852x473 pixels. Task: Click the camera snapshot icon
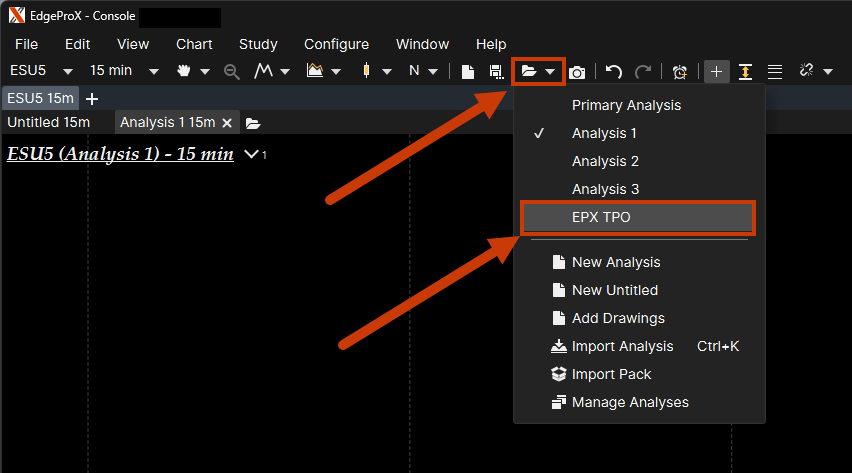[577, 72]
